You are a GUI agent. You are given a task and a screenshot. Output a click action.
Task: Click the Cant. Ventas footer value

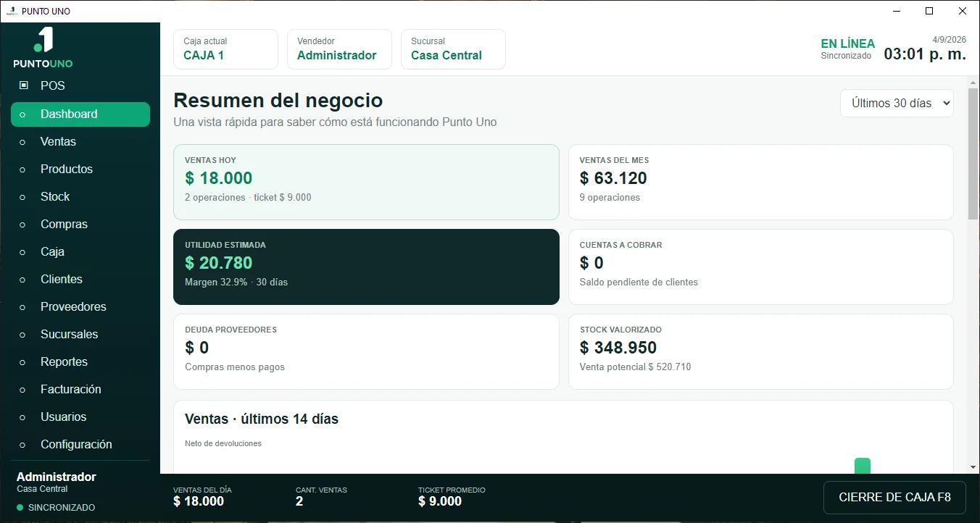click(x=299, y=501)
